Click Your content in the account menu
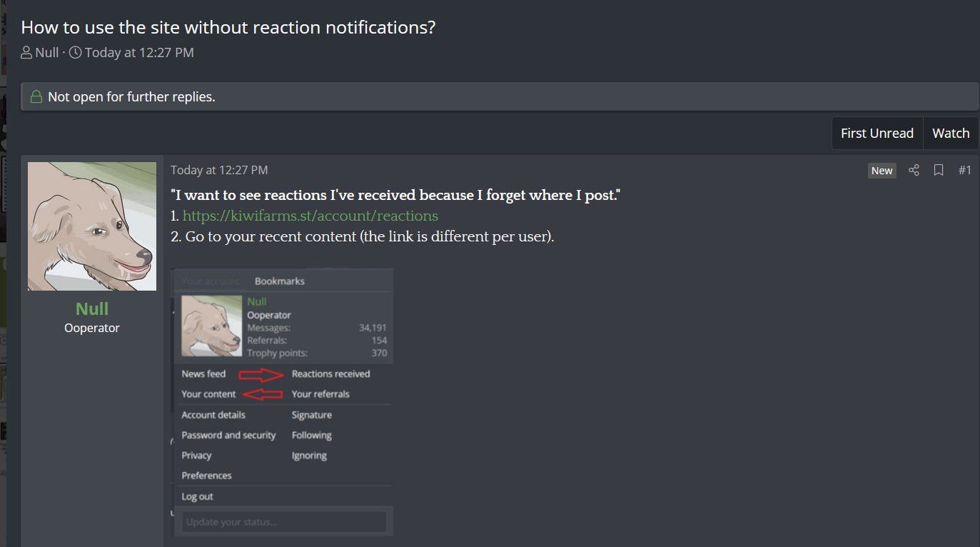 208,394
